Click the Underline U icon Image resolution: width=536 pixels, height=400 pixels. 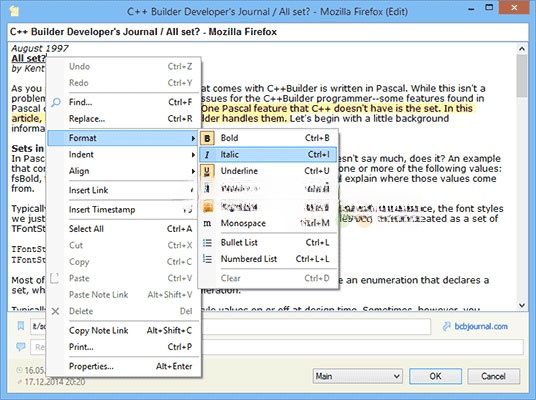pyautogui.click(x=207, y=171)
